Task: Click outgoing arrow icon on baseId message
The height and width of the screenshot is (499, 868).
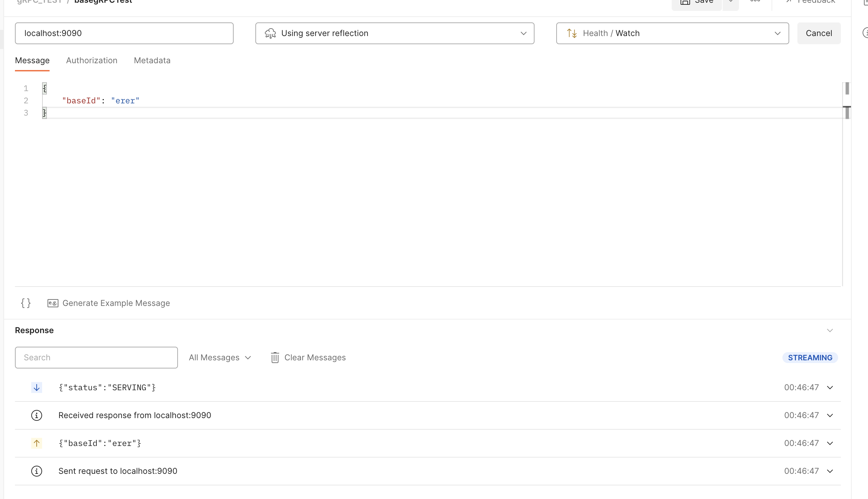Action: click(x=37, y=443)
